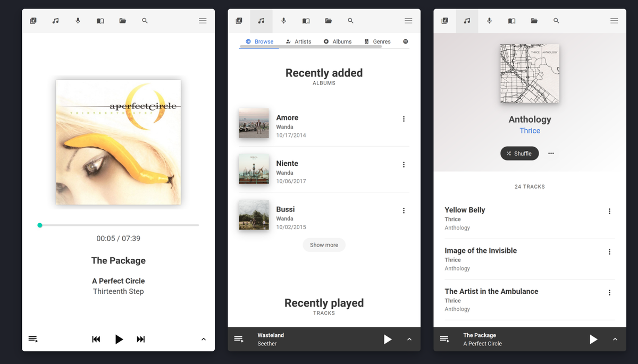Play The Package in right panel footer
This screenshot has width=638, height=364.
pos(593,339)
